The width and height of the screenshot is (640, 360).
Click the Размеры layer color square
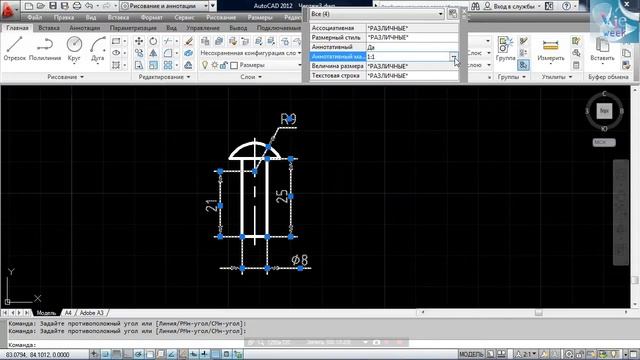(234, 65)
